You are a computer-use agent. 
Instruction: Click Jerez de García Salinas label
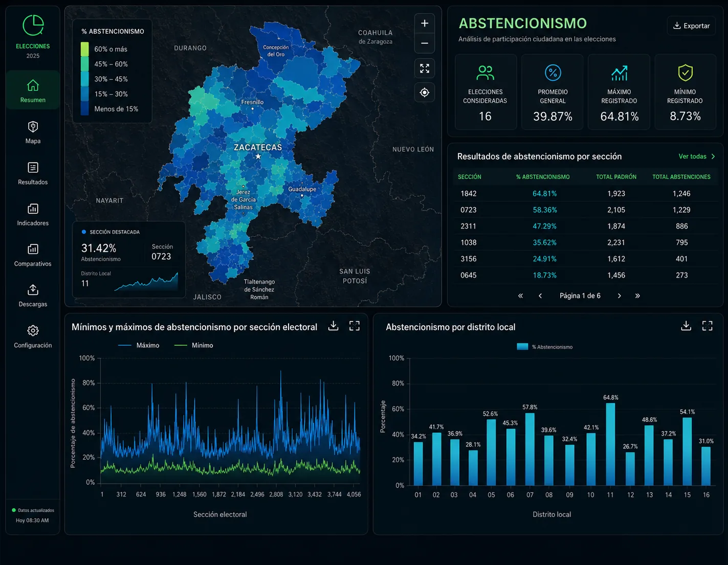(244, 200)
